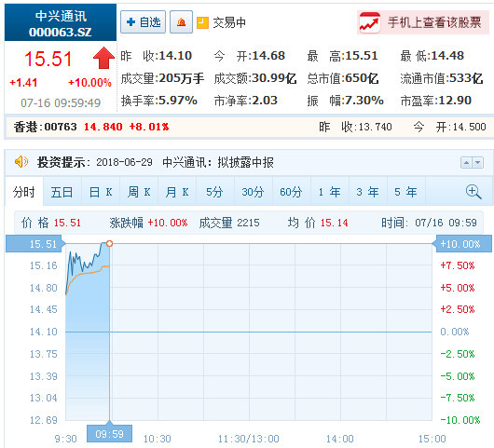Click the large current price 15.51
The width and height of the screenshot is (494, 448).
click(x=48, y=59)
